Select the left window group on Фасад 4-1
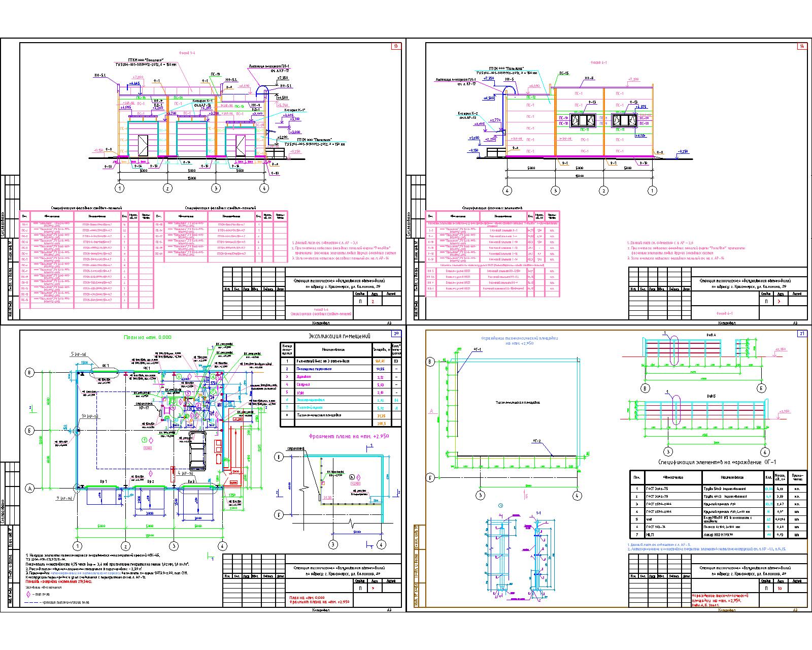Image resolution: width=812 pixels, height=650 pixels. (x=583, y=121)
